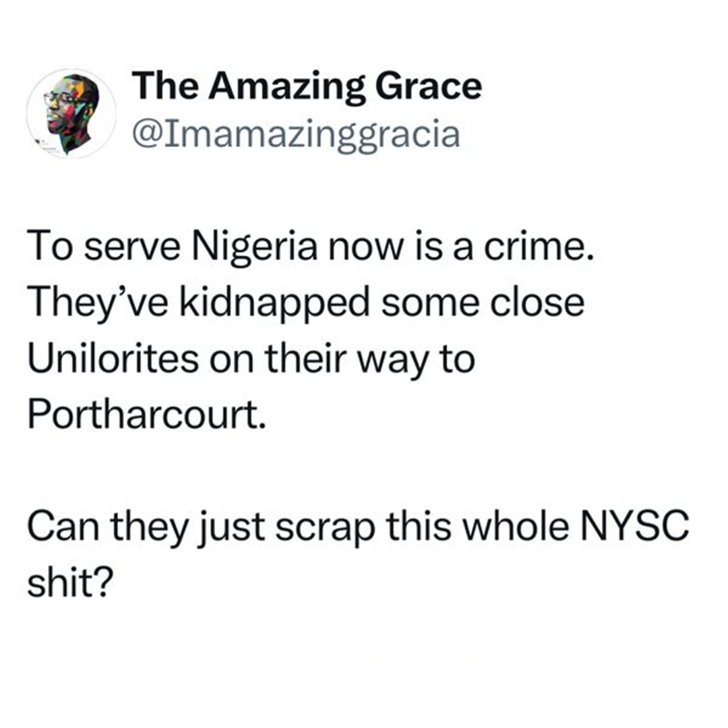Select the word Portharcourt
Screen dimensions: 728x728
(147, 414)
